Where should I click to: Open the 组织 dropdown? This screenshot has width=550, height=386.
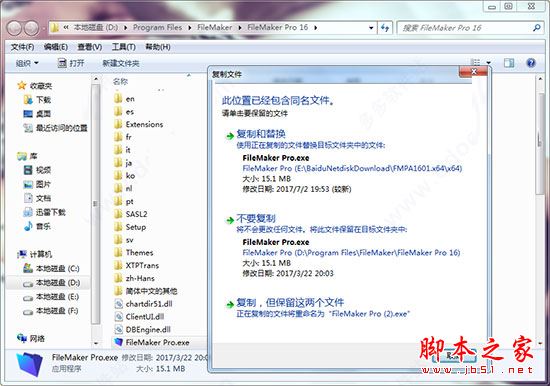point(27,63)
